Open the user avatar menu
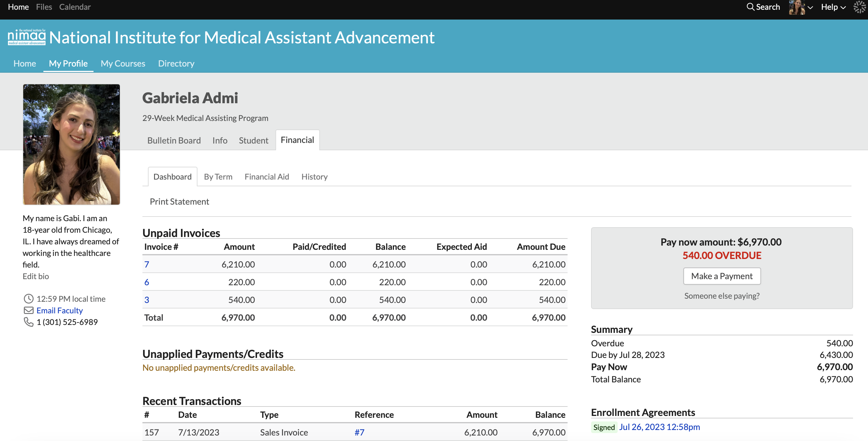Viewport: 868px width, 441px height. click(797, 7)
